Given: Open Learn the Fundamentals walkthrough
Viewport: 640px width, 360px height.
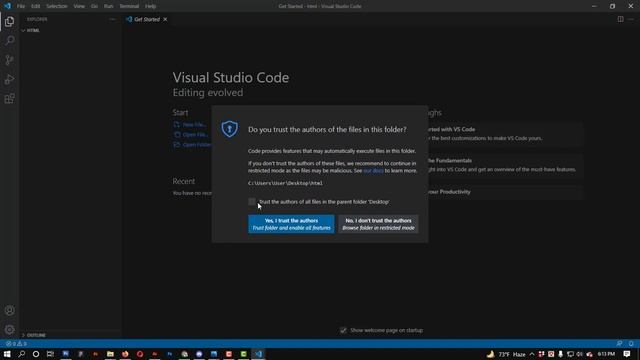Looking at the screenshot, I should (505, 165).
